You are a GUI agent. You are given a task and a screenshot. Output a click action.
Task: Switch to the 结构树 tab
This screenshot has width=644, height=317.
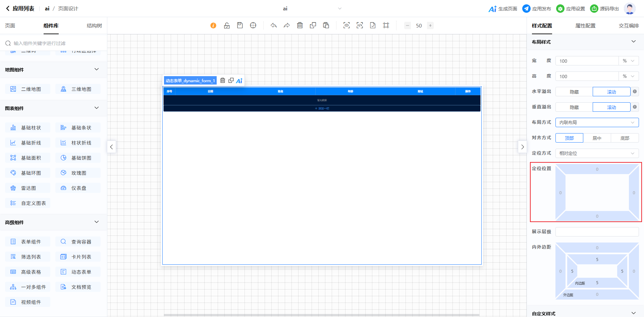[x=94, y=26]
